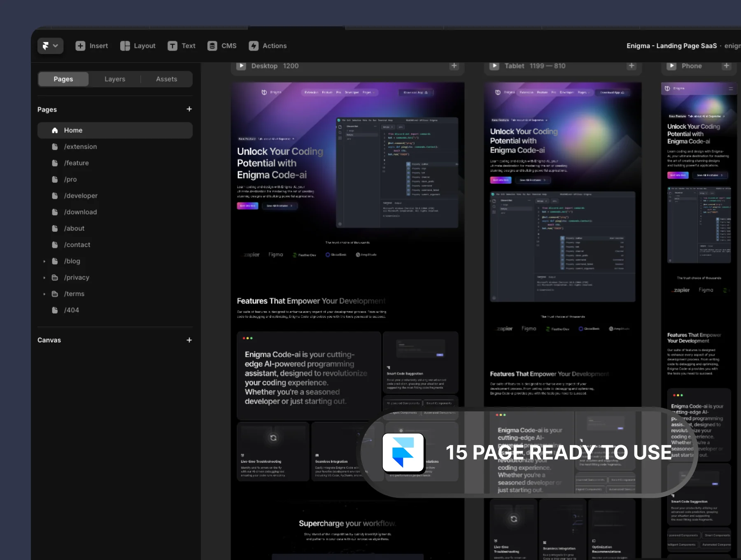Open the Actions menu
Image resolution: width=741 pixels, height=560 pixels.
coord(268,46)
